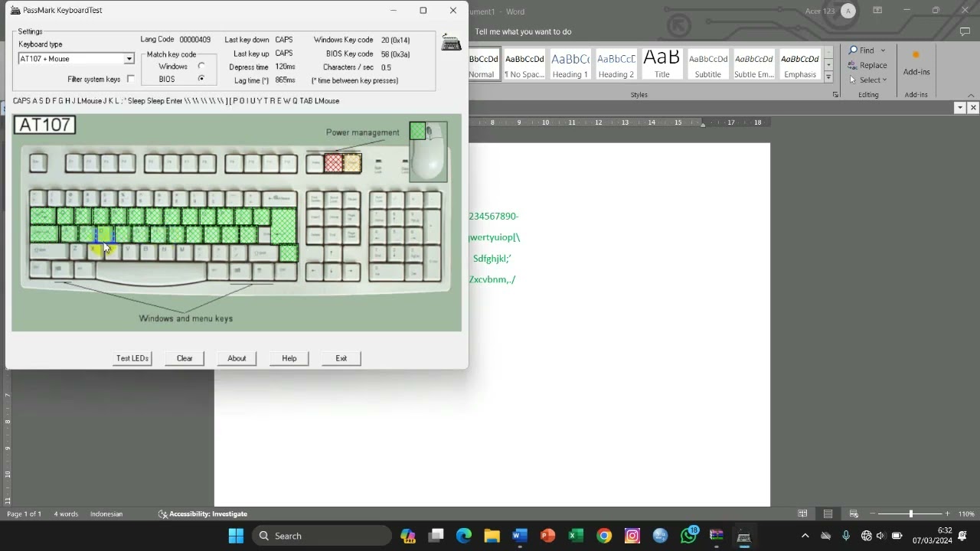Expand the Word styles gallery

[828, 77]
